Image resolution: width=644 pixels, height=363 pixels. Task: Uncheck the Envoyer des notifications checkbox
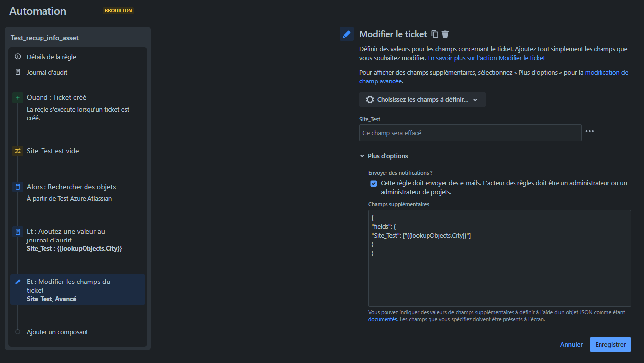tap(374, 183)
